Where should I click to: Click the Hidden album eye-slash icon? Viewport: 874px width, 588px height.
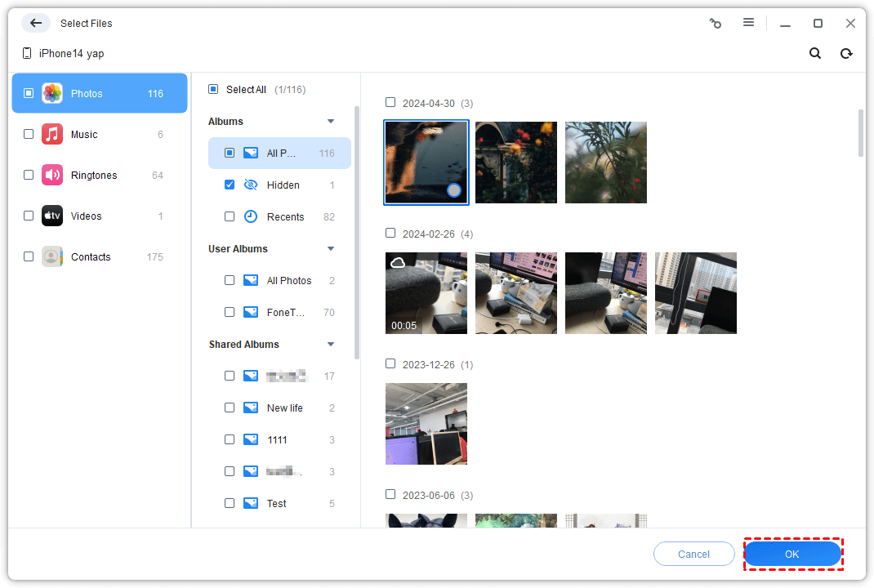251,185
